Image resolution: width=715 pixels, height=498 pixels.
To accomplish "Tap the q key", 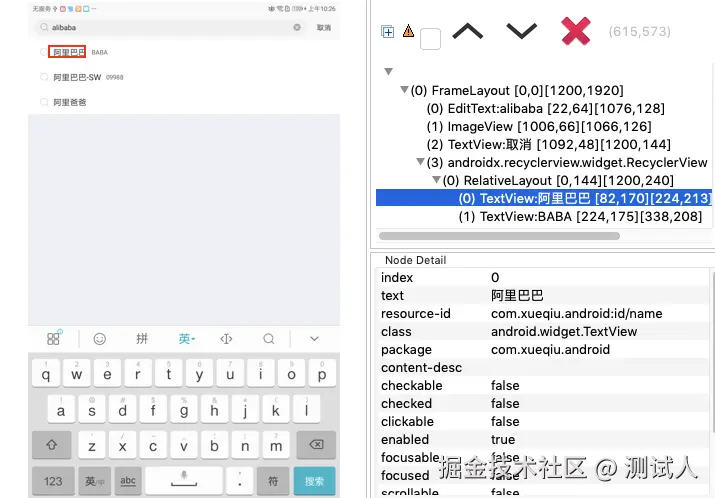I will (46, 373).
